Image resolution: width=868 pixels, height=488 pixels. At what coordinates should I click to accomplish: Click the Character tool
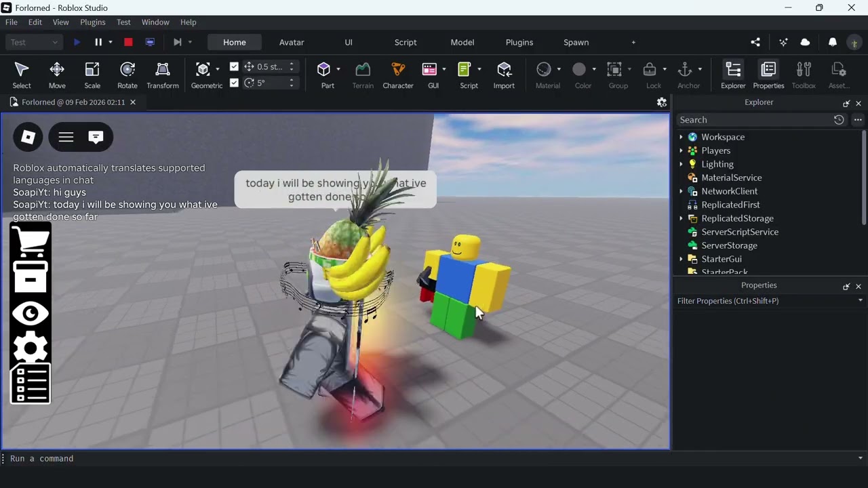[398, 75]
